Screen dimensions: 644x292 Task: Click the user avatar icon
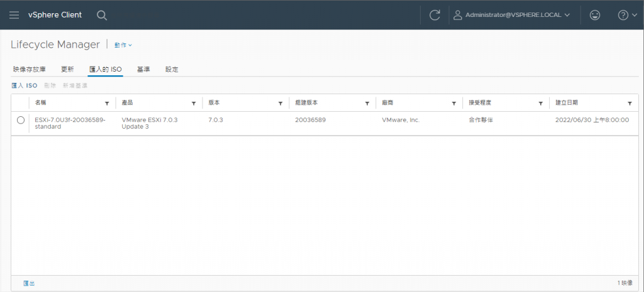[457, 15]
